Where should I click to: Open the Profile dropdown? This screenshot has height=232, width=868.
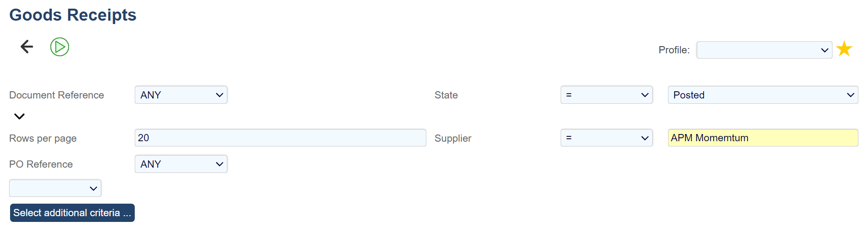pos(764,50)
